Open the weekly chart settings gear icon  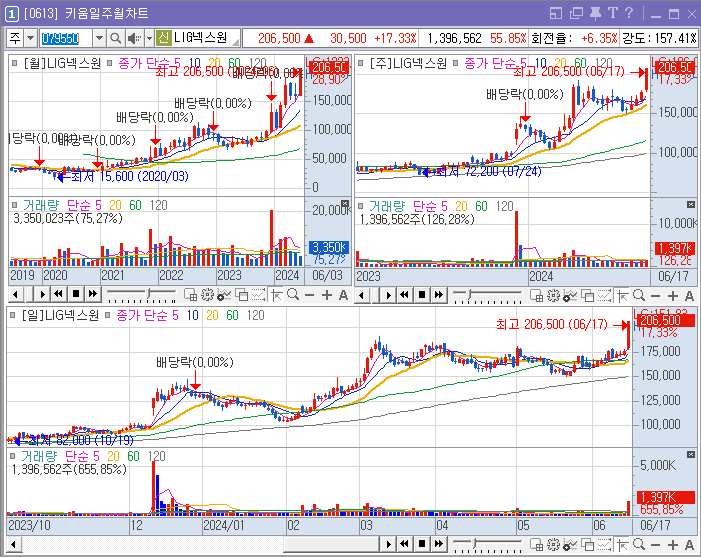click(x=553, y=295)
